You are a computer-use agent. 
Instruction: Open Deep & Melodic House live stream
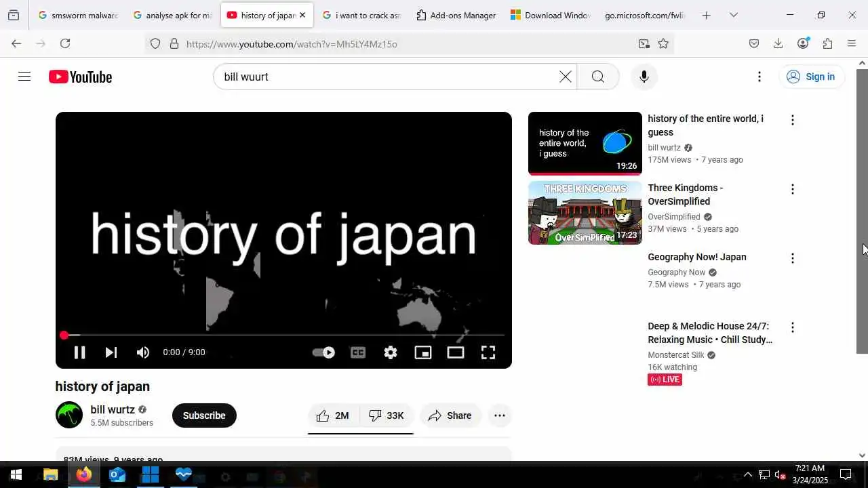pos(710,333)
